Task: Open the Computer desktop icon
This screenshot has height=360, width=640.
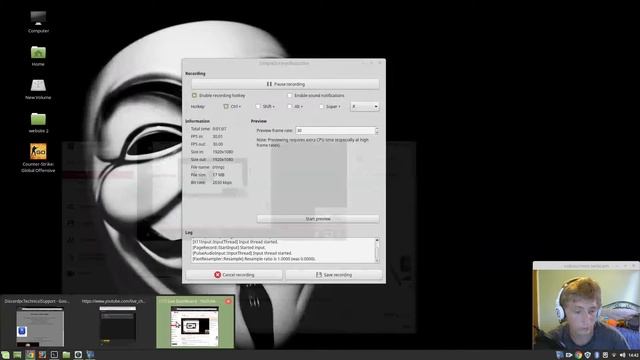Action: tap(38, 22)
